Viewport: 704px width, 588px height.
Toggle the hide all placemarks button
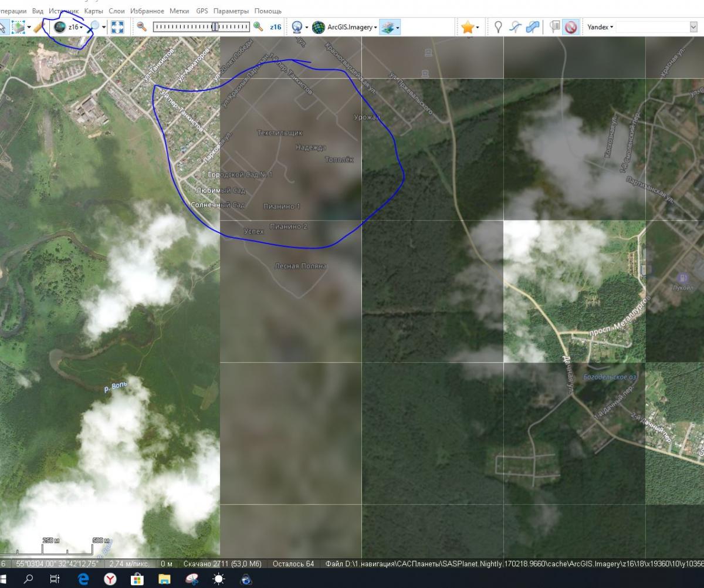(571, 27)
